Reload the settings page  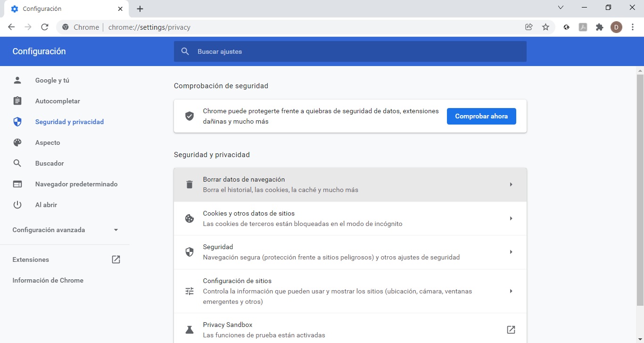point(45,27)
